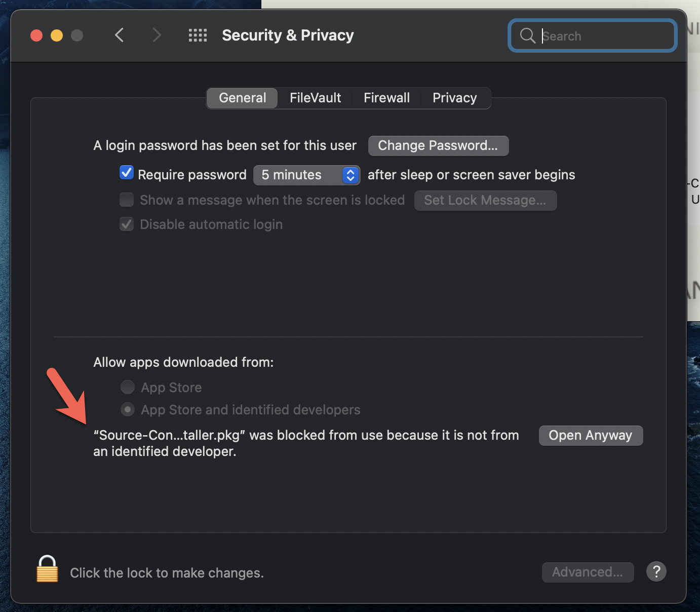Switch to the FileVault tab
The image size is (700, 612).
315,98
